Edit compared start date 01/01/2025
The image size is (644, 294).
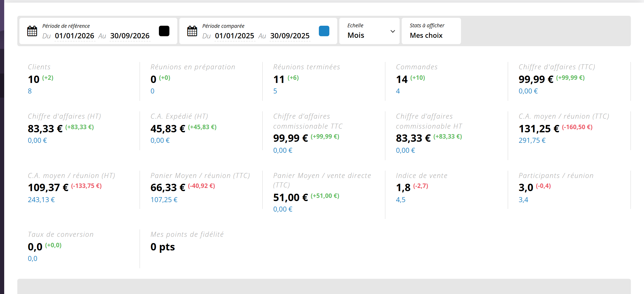pos(234,36)
